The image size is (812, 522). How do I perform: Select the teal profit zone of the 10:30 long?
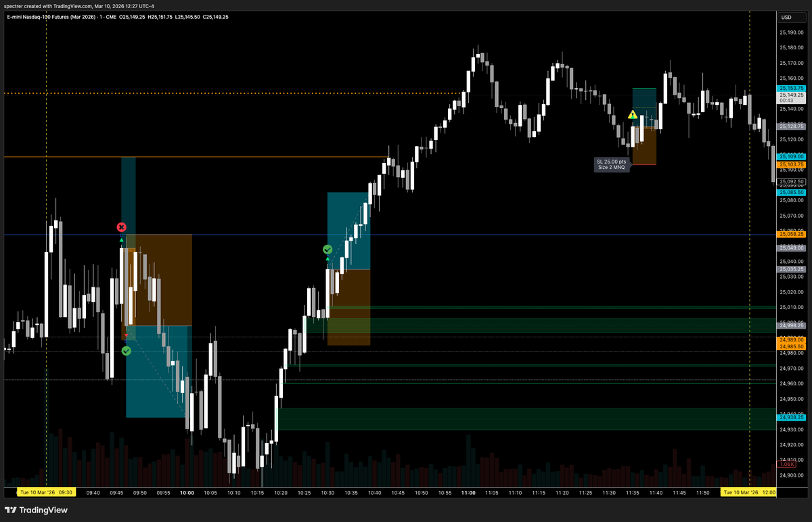coord(348,231)
